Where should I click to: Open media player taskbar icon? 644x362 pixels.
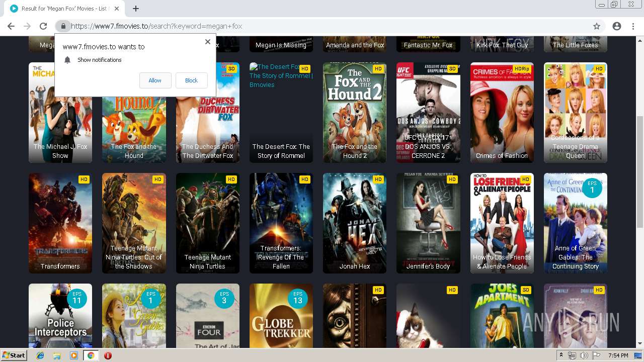point(74,355)
